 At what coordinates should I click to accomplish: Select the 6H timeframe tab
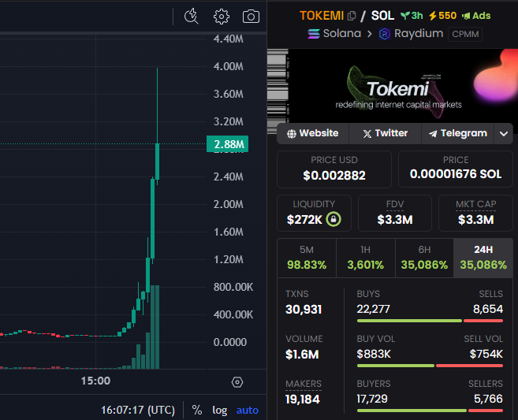click(x=424, y=258)
